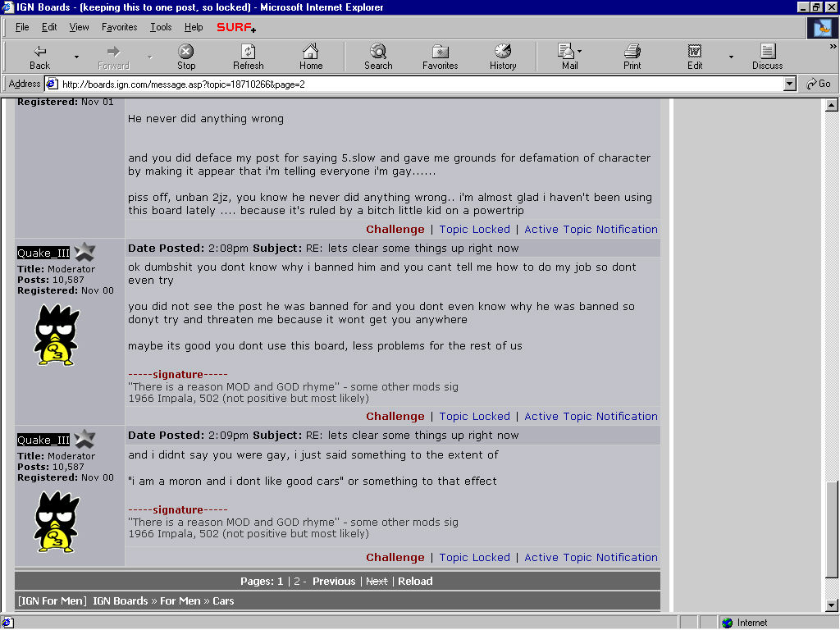Open the Help menu
Image resolution: width=840 pixels, height=630 pixels.
point(194,27)
